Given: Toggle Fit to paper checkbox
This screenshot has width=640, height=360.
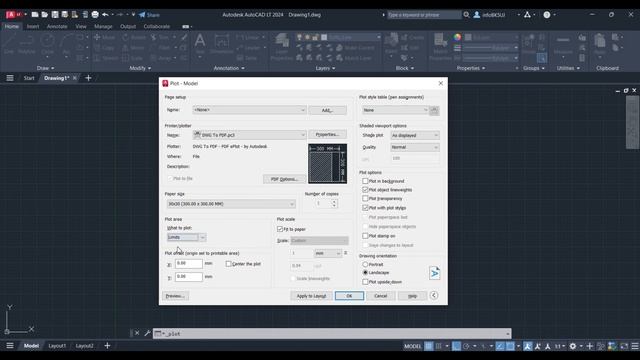Looking at the screenshot, I should (280, 229).
